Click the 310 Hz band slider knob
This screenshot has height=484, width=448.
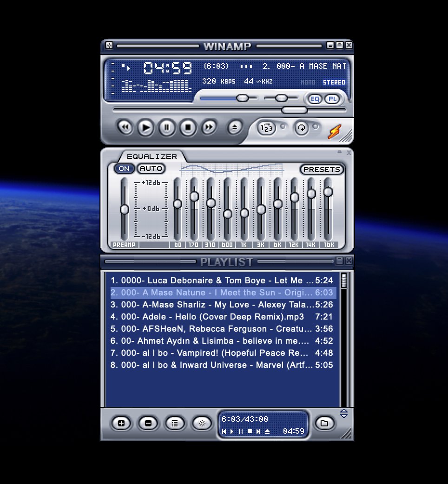point(211,203)
